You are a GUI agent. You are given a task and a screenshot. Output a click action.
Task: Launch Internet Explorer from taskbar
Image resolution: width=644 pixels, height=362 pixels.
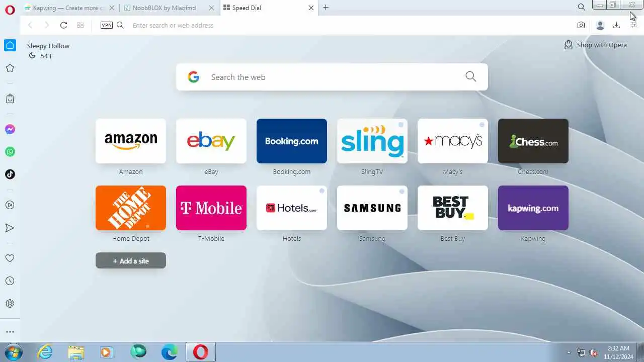click(45, 352)
